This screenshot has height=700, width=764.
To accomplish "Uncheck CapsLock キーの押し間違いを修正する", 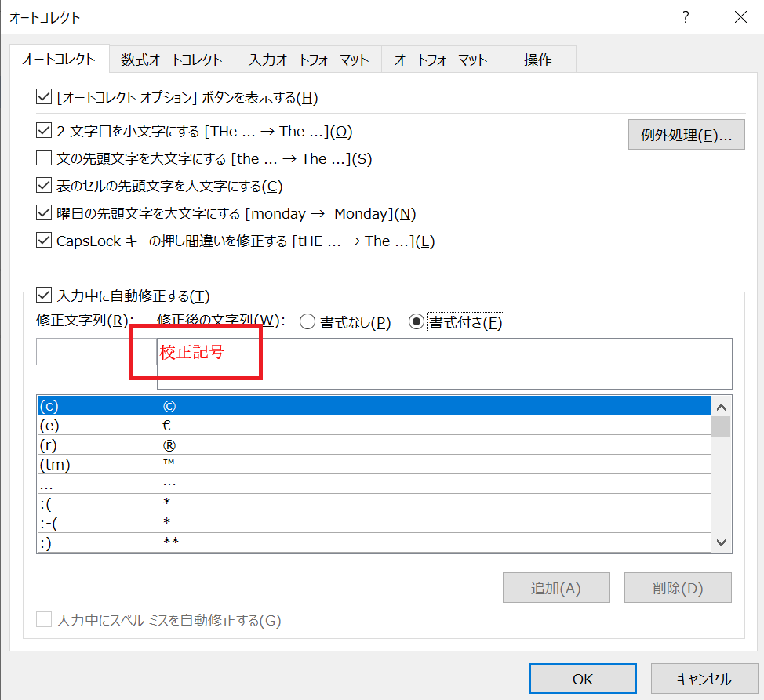I will click(x=44, y=241).
